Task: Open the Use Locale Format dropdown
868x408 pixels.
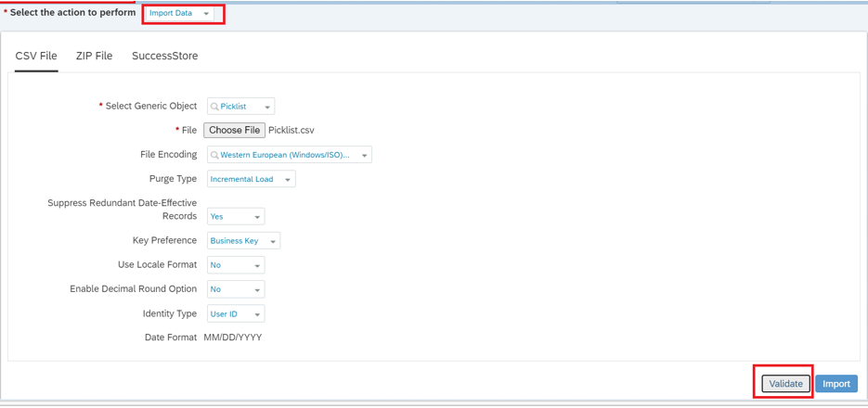Action: click(x=236, y=265)
